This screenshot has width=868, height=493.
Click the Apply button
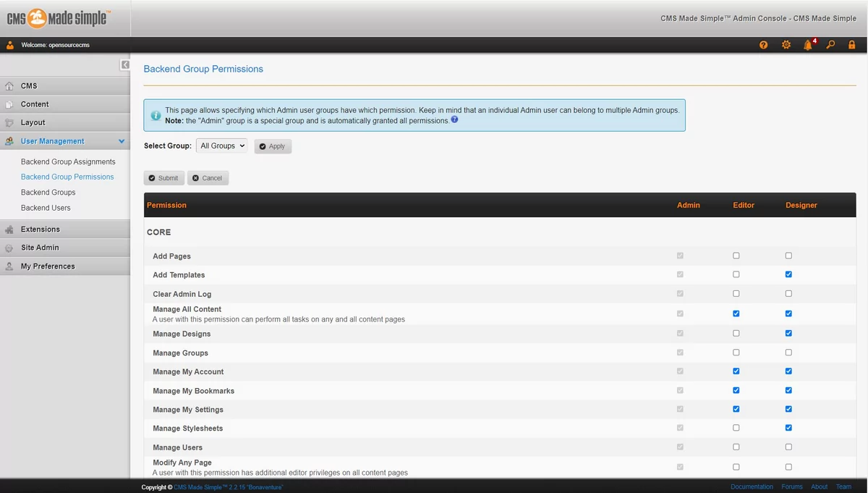273,146
